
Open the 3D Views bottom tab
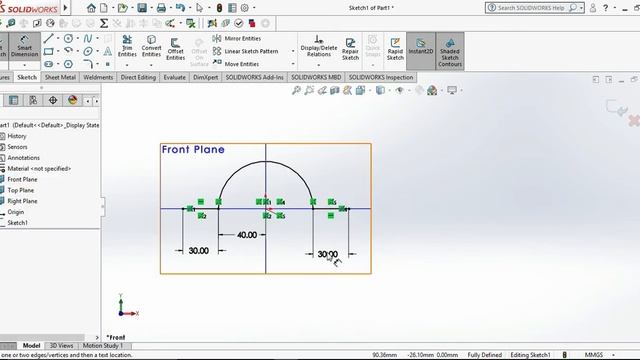point(61,346)
